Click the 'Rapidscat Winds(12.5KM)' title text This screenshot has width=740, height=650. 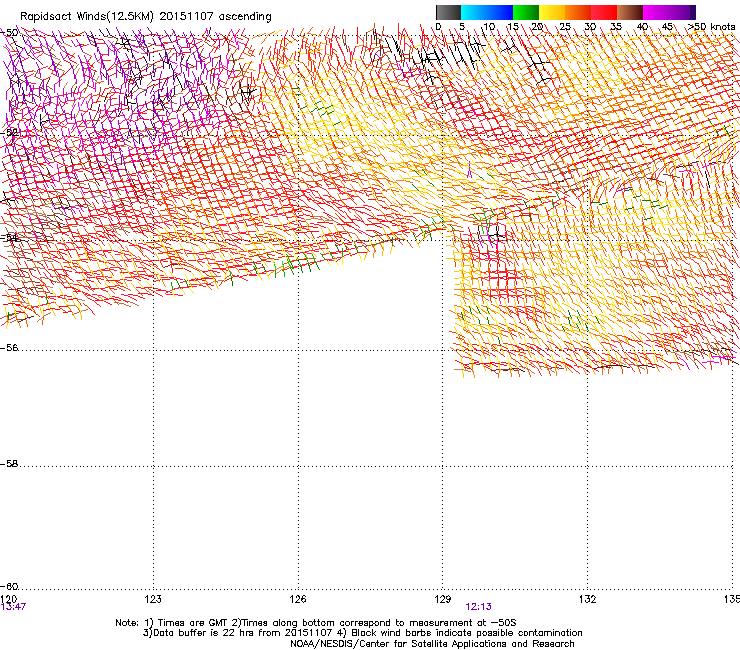tap(87, 17)
